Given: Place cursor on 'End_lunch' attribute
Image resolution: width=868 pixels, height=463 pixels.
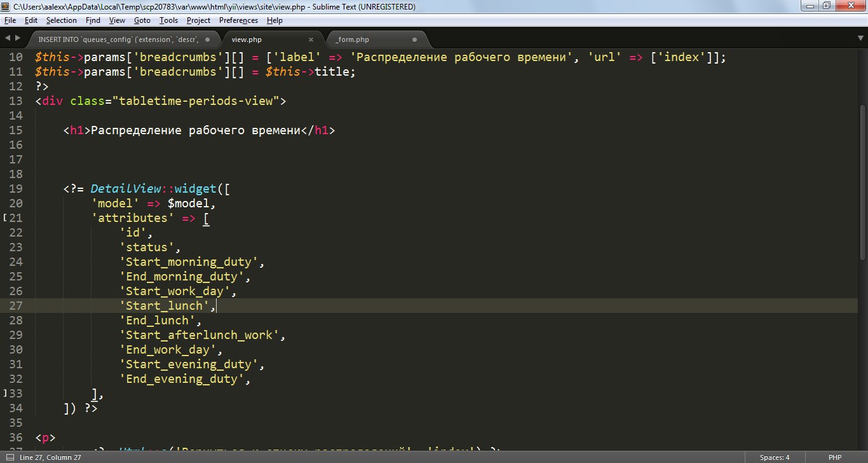Looking at the screenshot, I should (157, 321).
